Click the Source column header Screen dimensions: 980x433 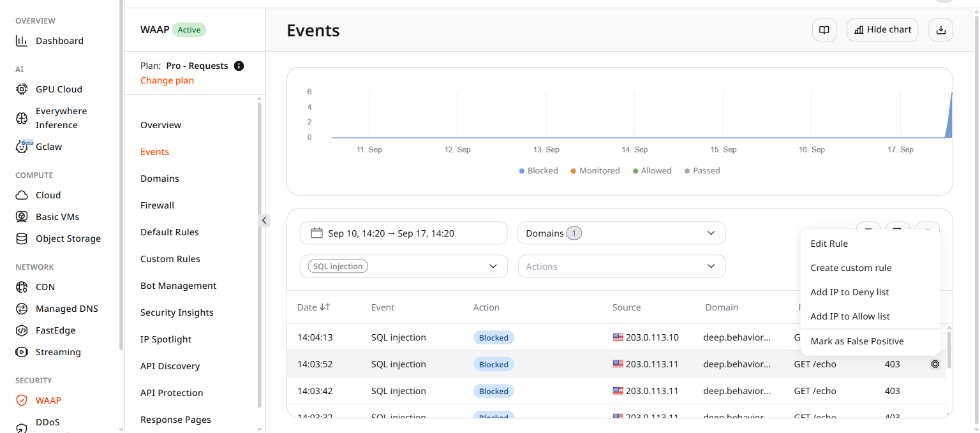[x=627, y=307]
